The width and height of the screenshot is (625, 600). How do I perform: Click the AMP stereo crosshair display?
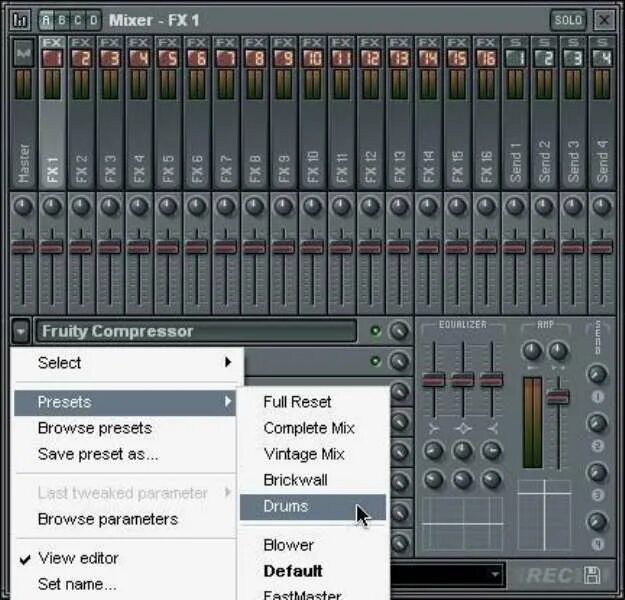[544, 516]
